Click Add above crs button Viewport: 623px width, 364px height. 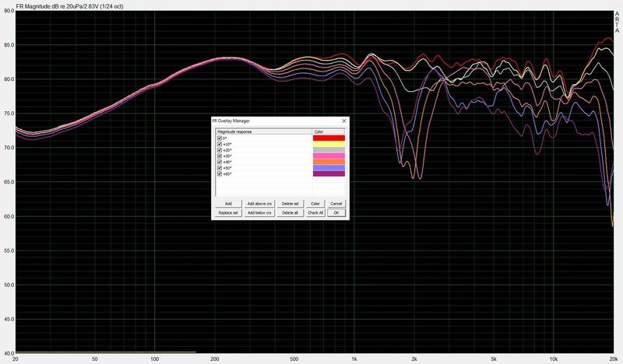tap(259, 203)
